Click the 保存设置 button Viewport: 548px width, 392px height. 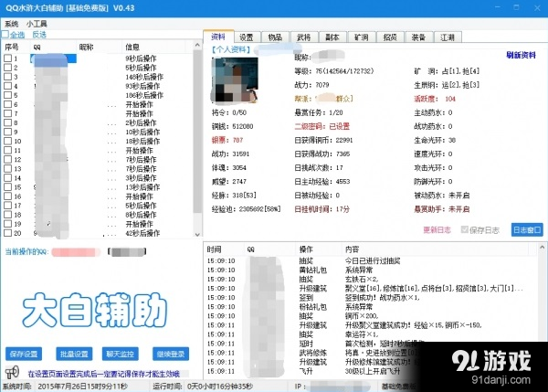24,354
